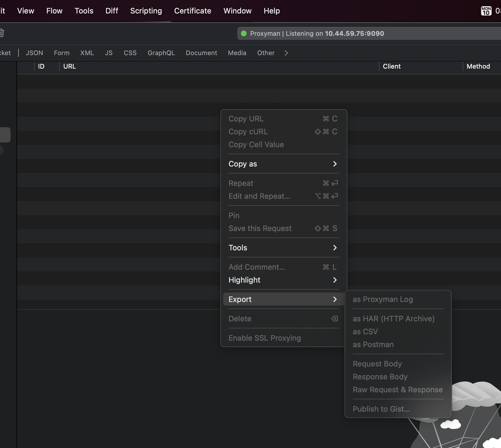Click the green listening status indicator
The height and width of the screenshot is (448, 501).
click(244, 33)
